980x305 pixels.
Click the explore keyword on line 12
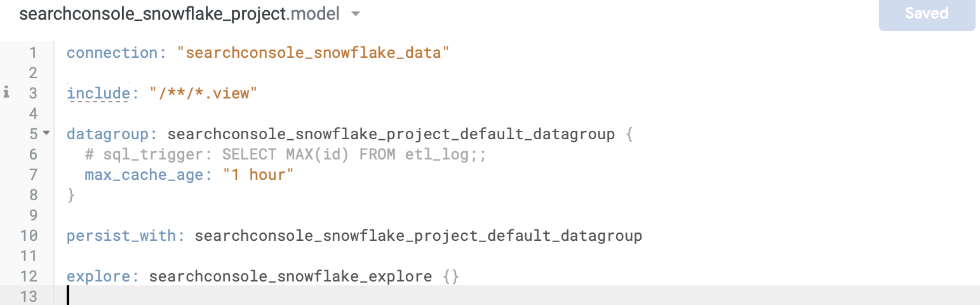pos(103,276)
